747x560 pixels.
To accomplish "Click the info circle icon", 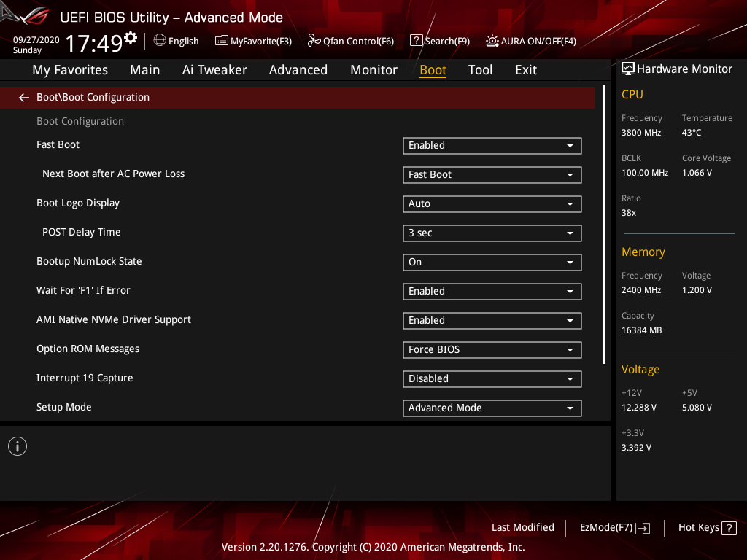I will tap(18, 446).
